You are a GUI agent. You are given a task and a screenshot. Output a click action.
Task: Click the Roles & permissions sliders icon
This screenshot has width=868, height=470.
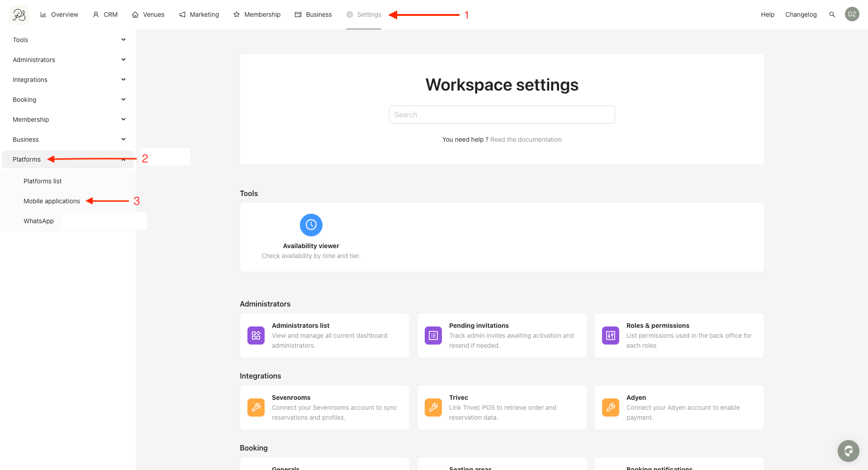pyautogui.click(x=611, y=336)
